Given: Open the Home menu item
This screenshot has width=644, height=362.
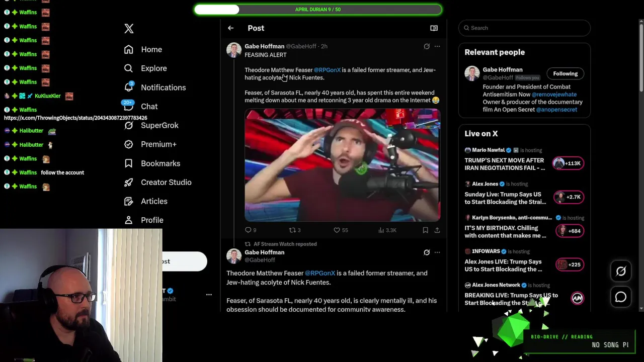Looking at the screenshot, I should coord(151,49).
